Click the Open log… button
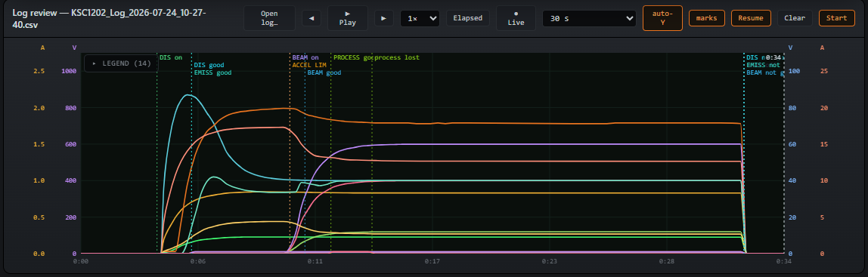 (x=270, y=18)
